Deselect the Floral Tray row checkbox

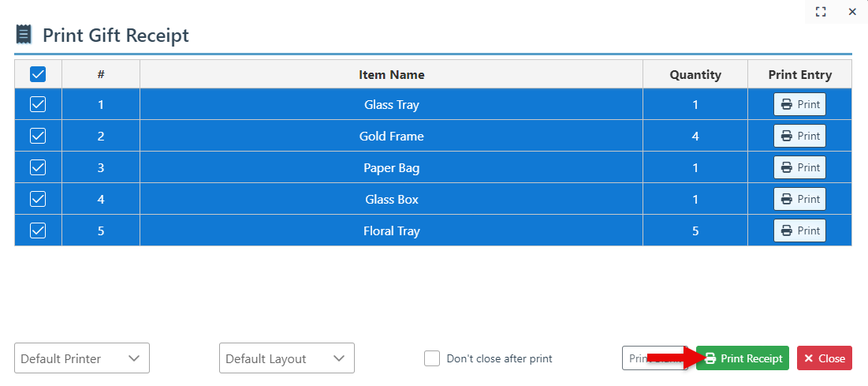point(38,230)
